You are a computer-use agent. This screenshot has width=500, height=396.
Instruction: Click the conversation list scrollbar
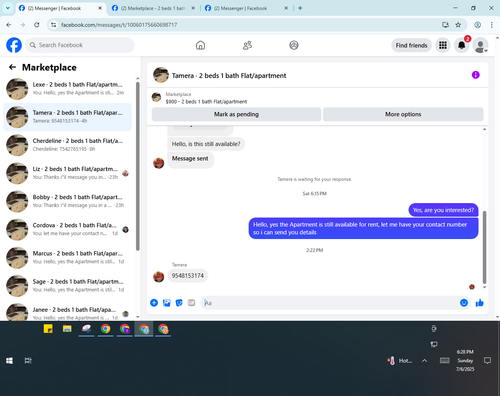(138, 166)
